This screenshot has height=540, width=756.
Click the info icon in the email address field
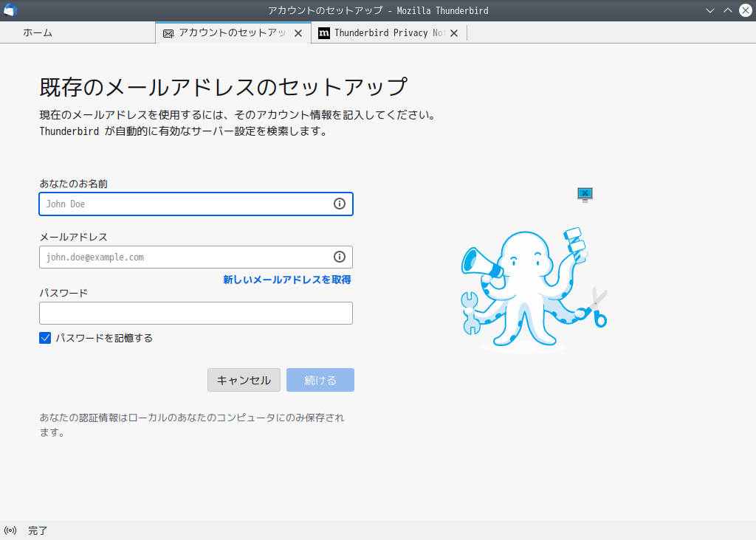click(340, 257)
